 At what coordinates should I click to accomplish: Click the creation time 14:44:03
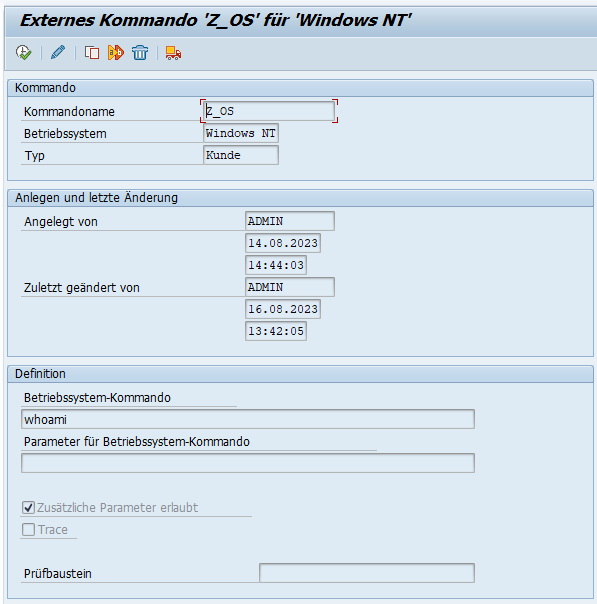click(x=276, y=265)
